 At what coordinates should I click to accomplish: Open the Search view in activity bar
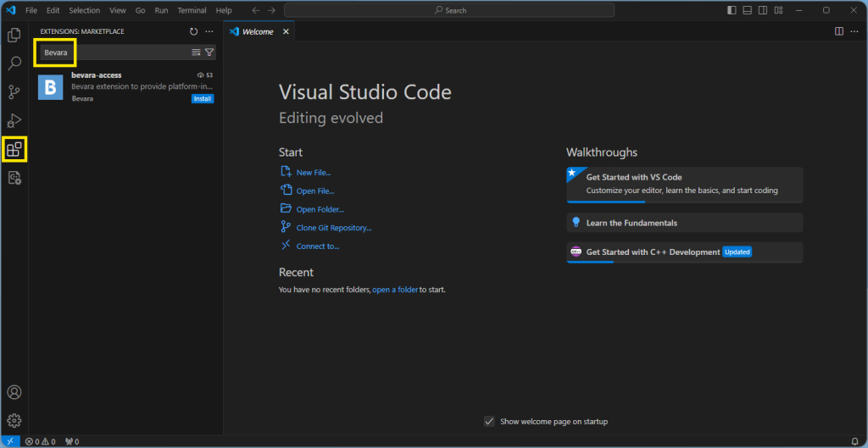click(14, 64)
